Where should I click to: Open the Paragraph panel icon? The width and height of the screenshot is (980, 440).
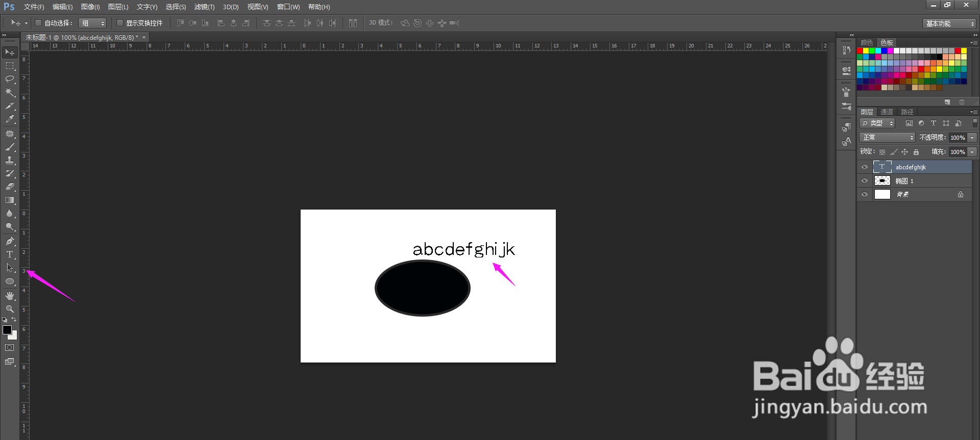pyautogui.click(x=846, y=127)
